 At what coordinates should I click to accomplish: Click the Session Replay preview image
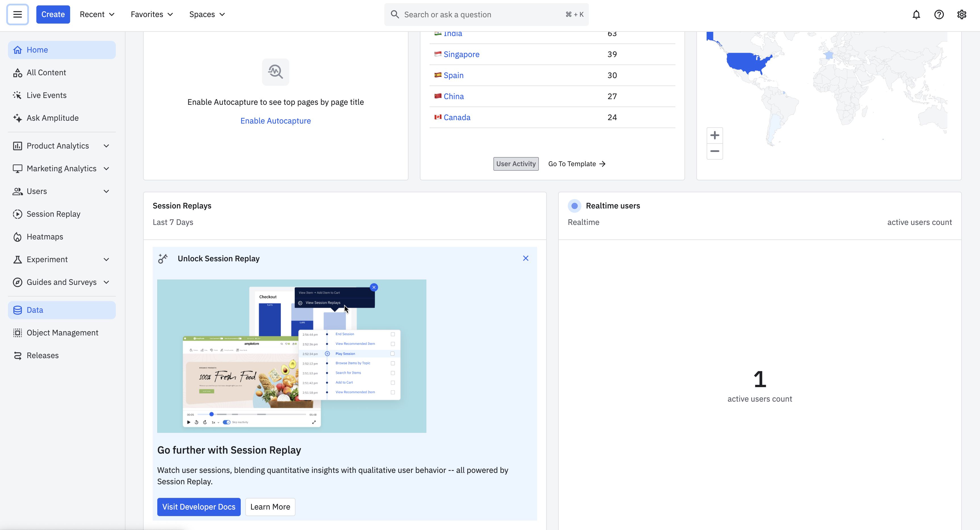tap(291, 356)
